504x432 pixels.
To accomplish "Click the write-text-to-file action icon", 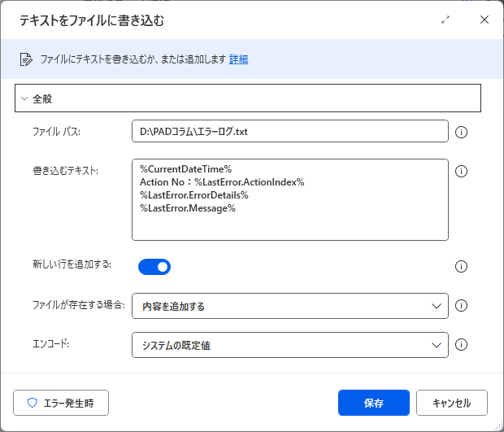I will 26,59.
